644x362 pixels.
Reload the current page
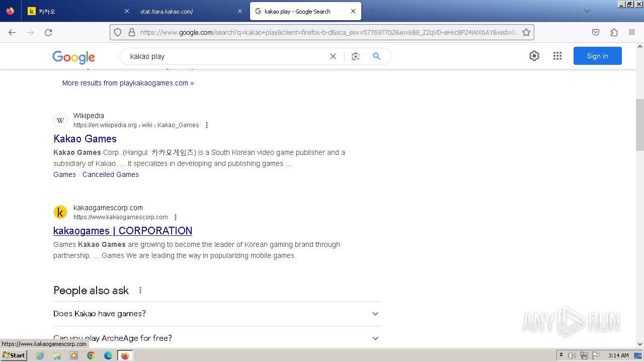48,32
